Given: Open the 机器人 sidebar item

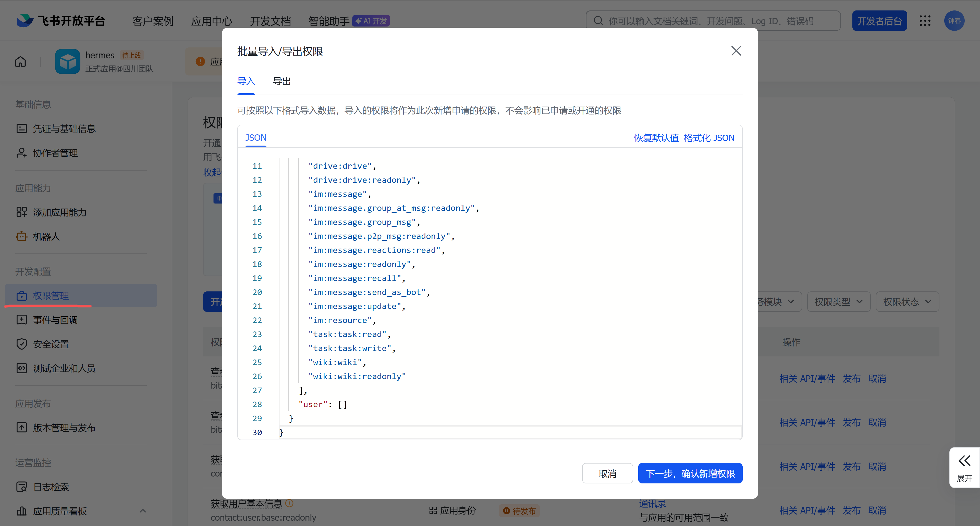Looking at the screenshot, I should pyautogui.click(x=81, y=236).
